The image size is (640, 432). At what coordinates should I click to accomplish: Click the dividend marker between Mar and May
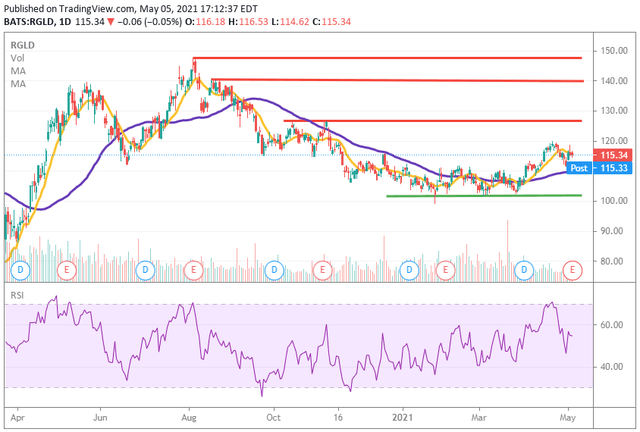[x=524, y=270]
